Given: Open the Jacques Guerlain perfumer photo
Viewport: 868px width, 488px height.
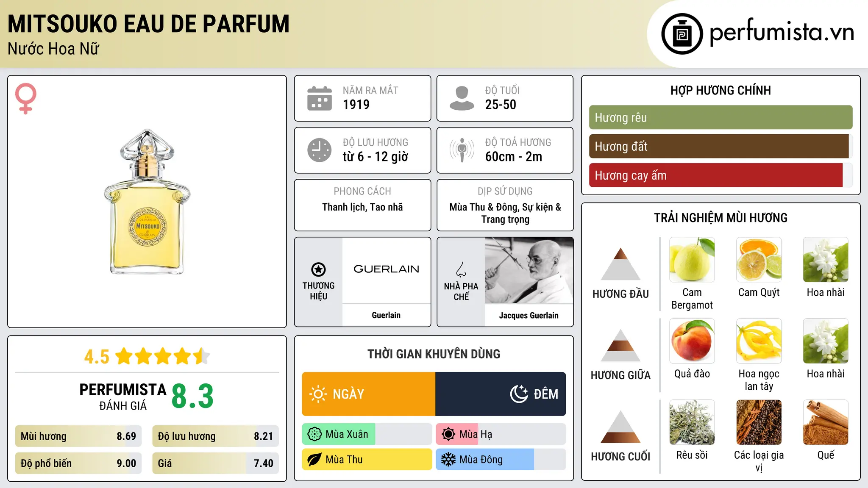Looking at the screenshot, I should [x=529, y=270].
